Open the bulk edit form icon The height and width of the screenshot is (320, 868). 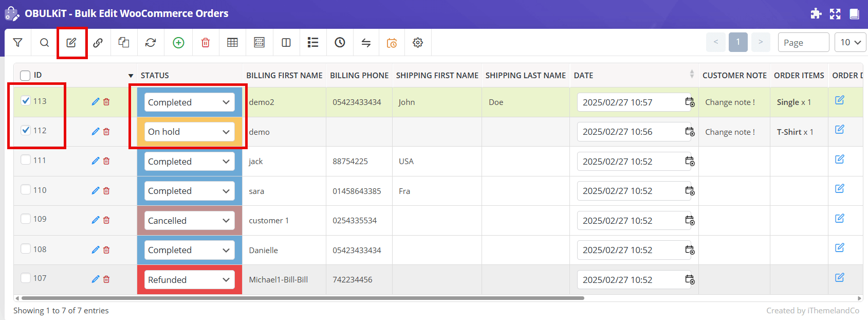71,43
